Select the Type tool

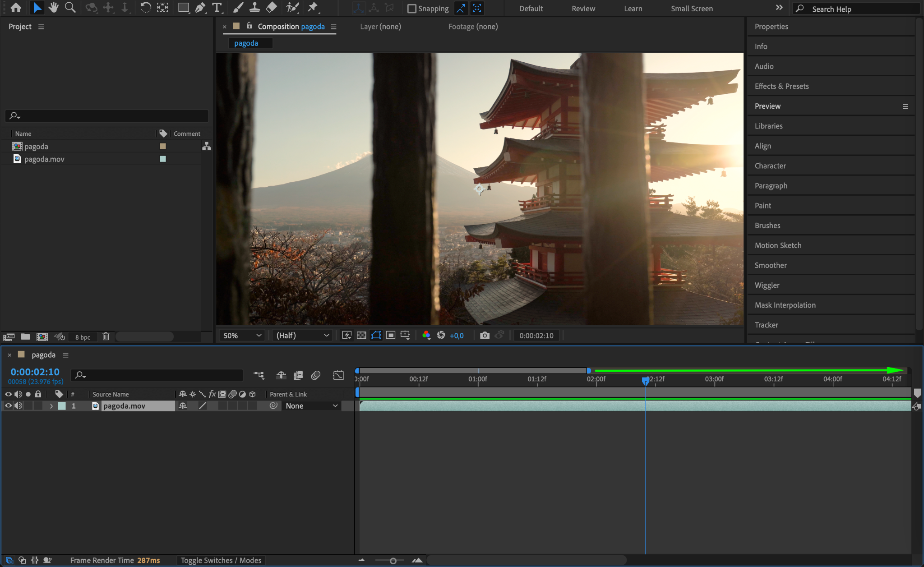pos(217,8)
